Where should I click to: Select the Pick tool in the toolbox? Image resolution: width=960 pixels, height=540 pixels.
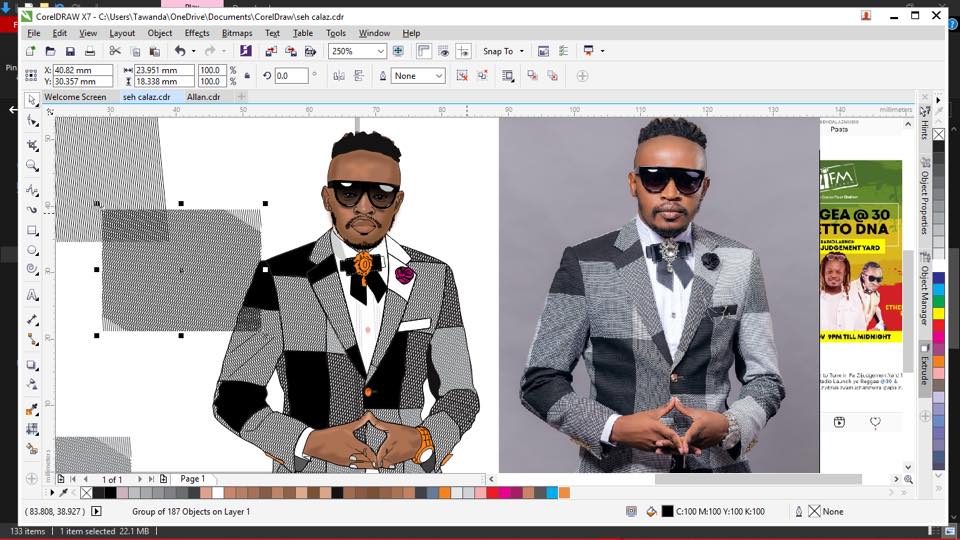tap(32, 100)
